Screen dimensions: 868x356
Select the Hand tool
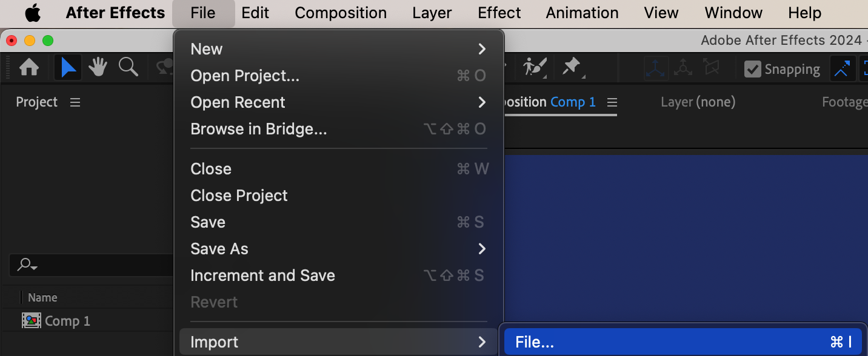click(x=98, y=68)
